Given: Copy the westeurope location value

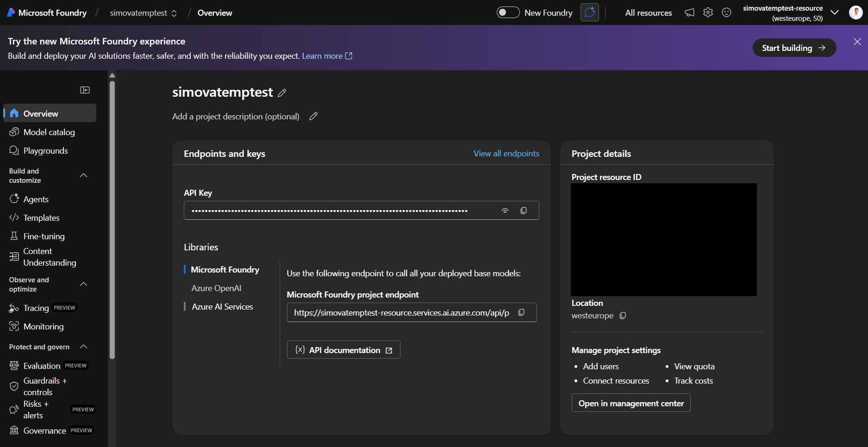Looking at the screenshot, I should click(623, 316).
